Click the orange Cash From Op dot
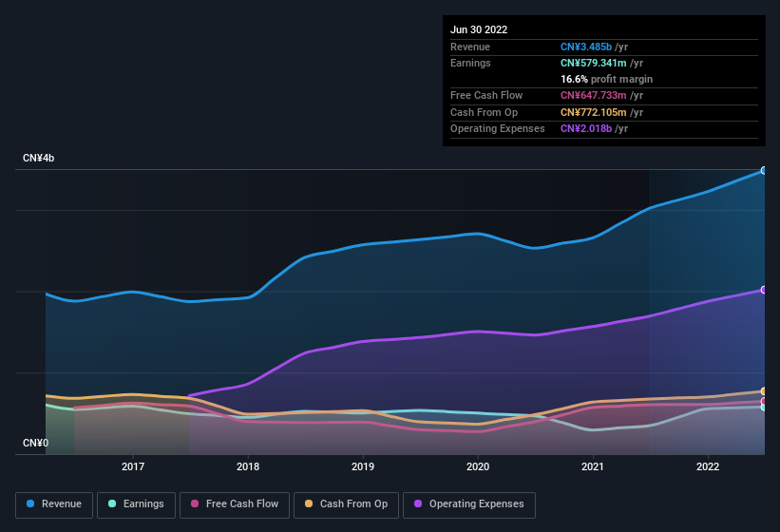The image size is (780, 532). 309,504
